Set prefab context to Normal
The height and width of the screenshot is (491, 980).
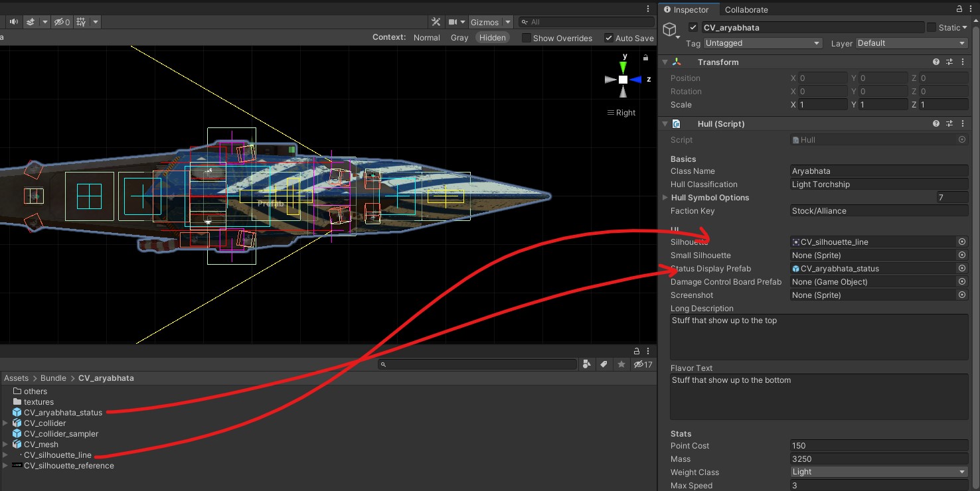point(426,38)
